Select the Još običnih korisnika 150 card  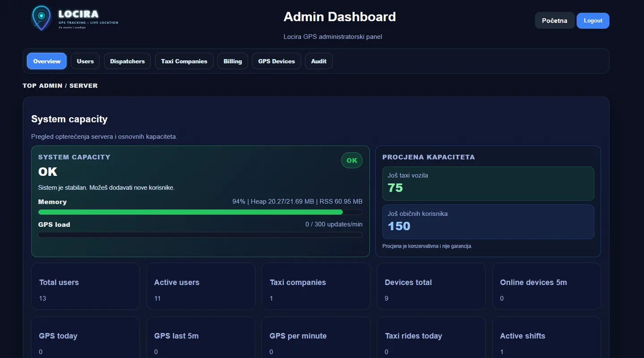pyautogui.click(x=488, y=222)
